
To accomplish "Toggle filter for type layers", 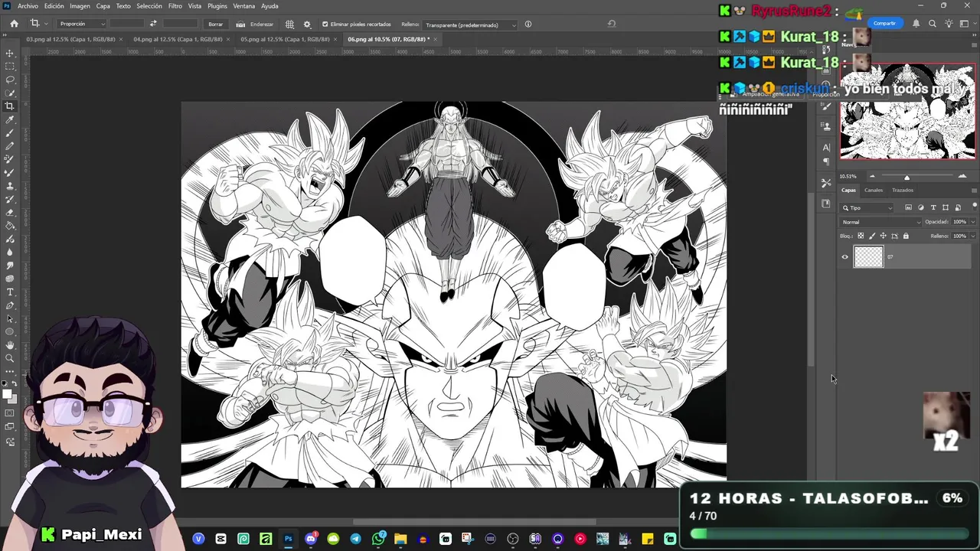I will click(933, 207).
